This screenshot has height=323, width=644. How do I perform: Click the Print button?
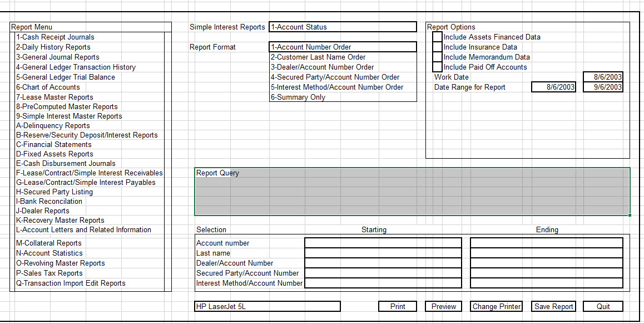(x=397, y=306)
